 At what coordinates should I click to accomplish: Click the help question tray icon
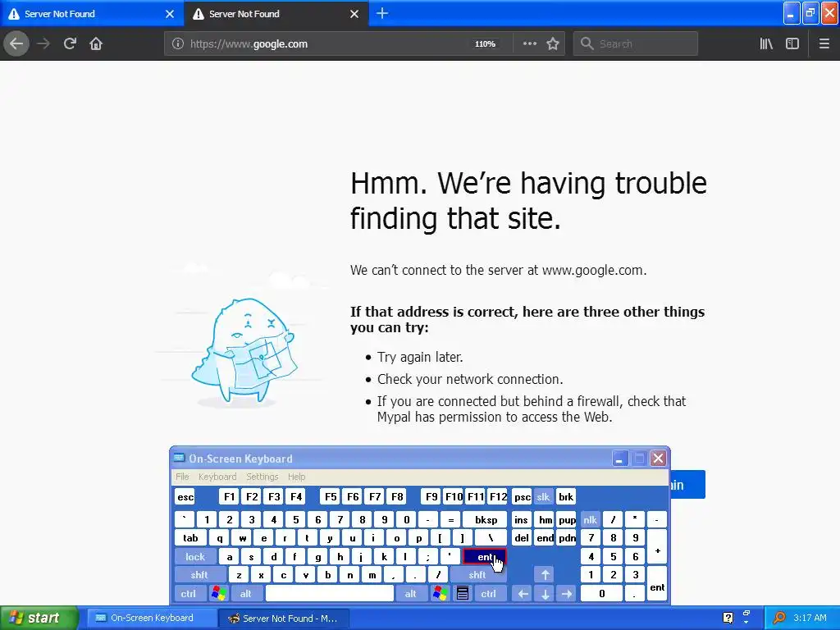point(728,618)
